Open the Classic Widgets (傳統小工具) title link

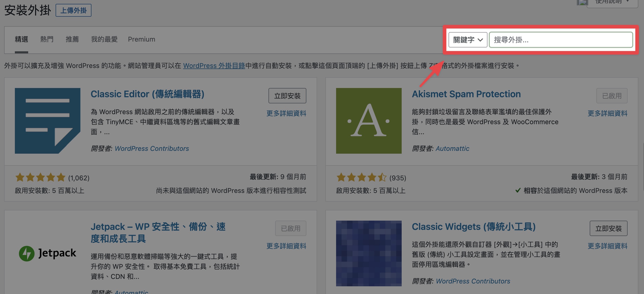pyautogui.click(x=474, y=227)
